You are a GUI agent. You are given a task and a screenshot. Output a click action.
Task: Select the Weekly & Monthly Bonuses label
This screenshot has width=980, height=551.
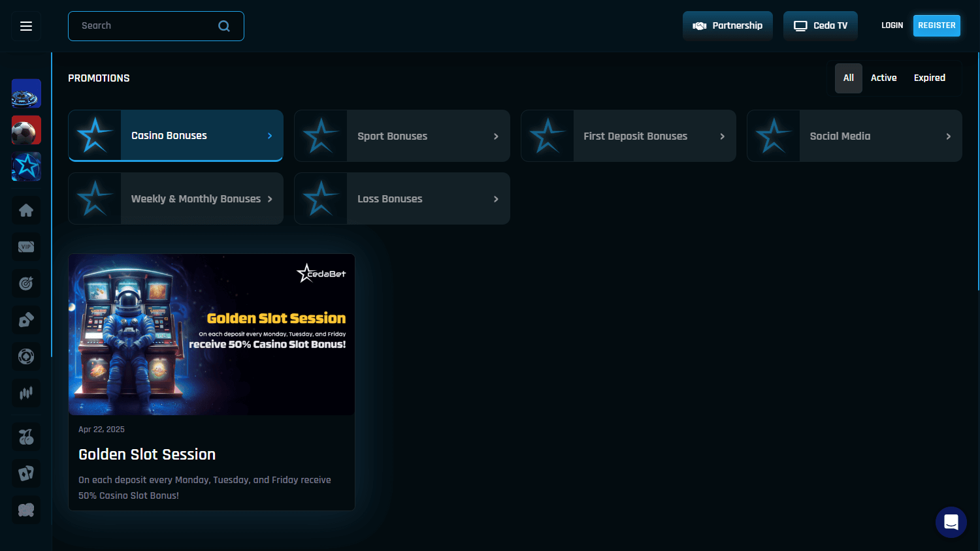(196, 199)
